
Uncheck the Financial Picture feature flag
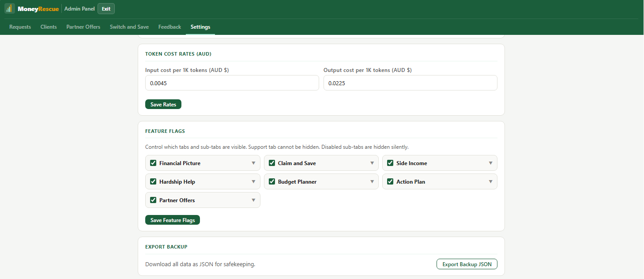coord(154,163)
